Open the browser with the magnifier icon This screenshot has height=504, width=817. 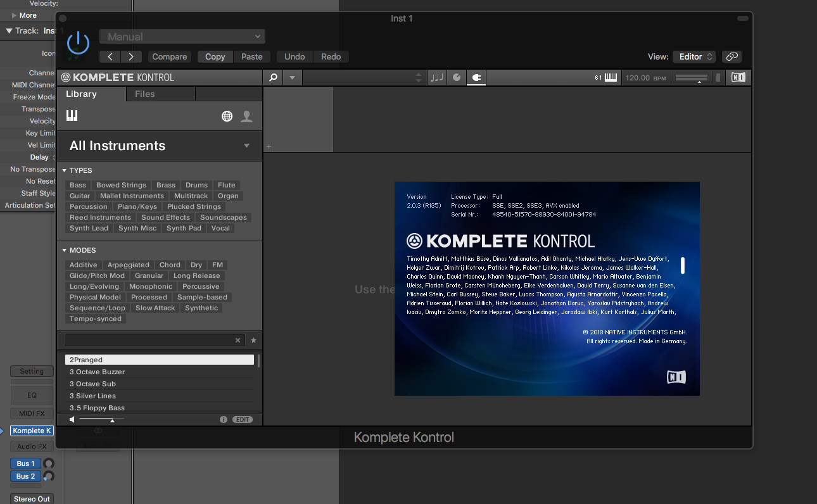pyautogui.click(x=273, y=77)
